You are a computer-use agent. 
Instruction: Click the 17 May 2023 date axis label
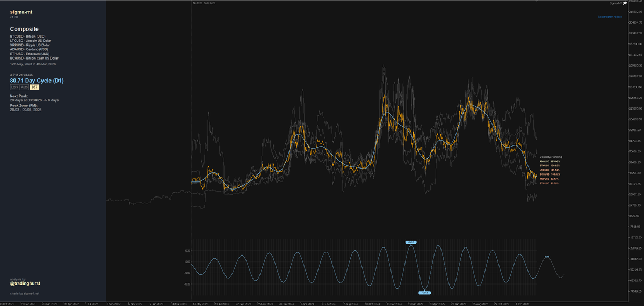click(200, 304)
